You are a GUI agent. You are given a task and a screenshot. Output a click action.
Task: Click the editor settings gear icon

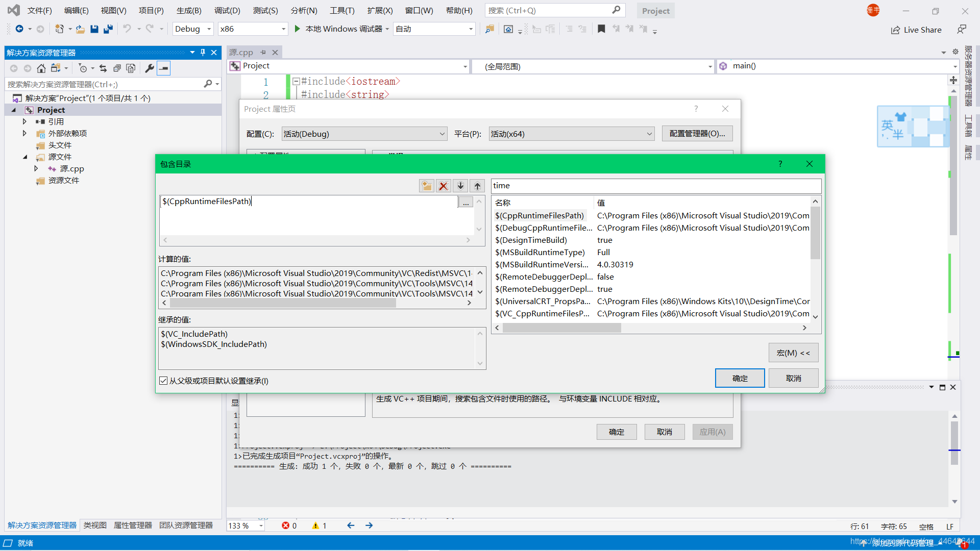pyautogui.click(x=955, y=52)
